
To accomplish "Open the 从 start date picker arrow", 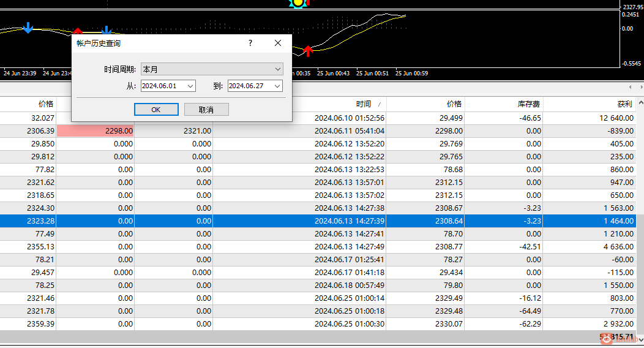I will click(190, 86).
